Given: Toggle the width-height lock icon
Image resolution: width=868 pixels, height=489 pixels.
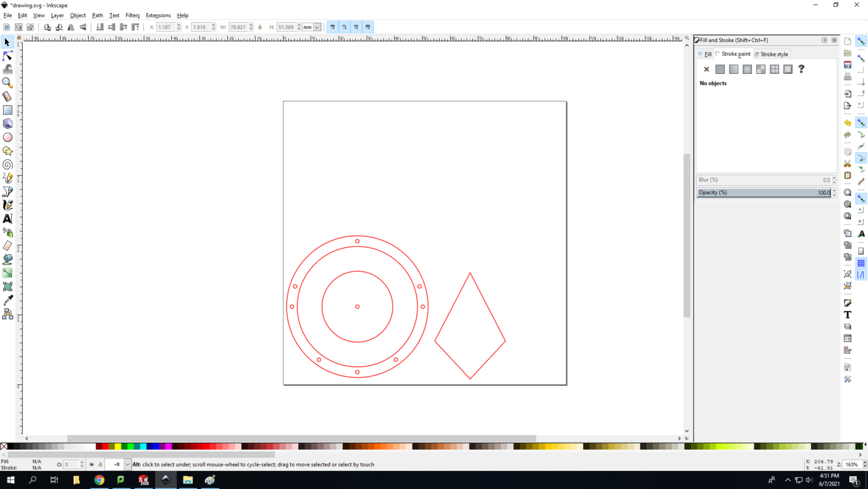Looking at the screenshot, I should pos(260,27).
